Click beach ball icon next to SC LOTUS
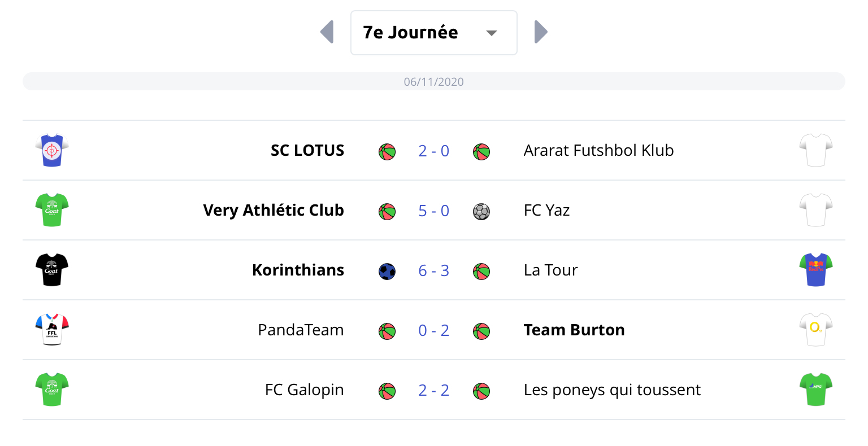The image size is (868, 446). click(387, 152)
